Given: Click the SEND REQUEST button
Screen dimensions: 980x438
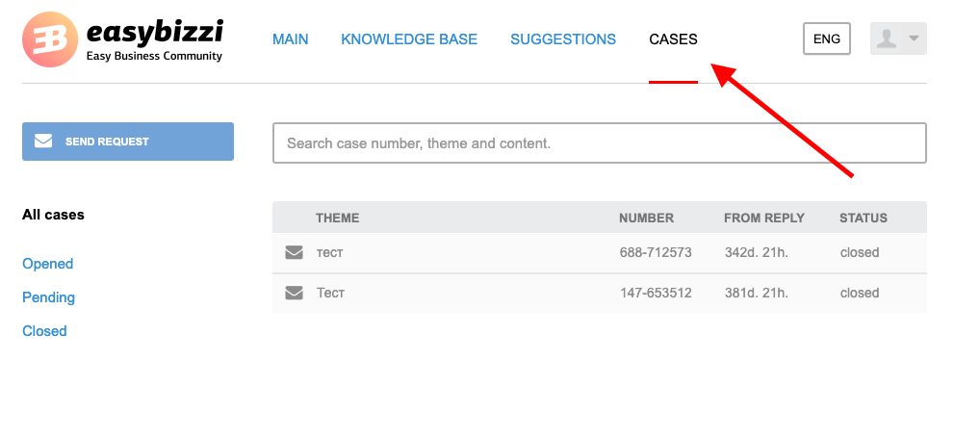Looking at the screenshot, I should pos(128,142).
